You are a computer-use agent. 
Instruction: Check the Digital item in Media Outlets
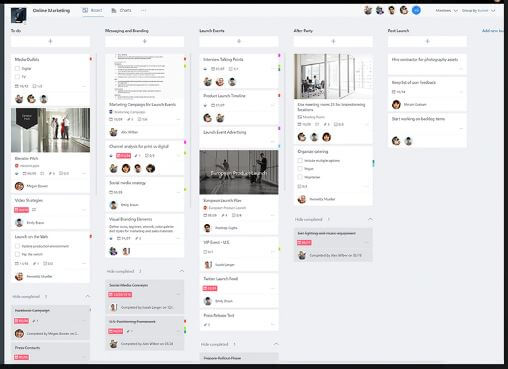(x=17, y=68)
